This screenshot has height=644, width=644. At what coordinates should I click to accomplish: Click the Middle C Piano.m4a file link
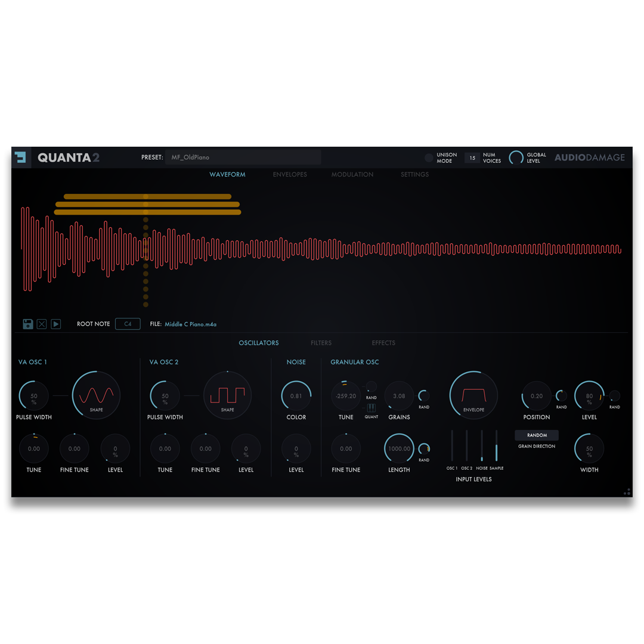pos(191,324)
